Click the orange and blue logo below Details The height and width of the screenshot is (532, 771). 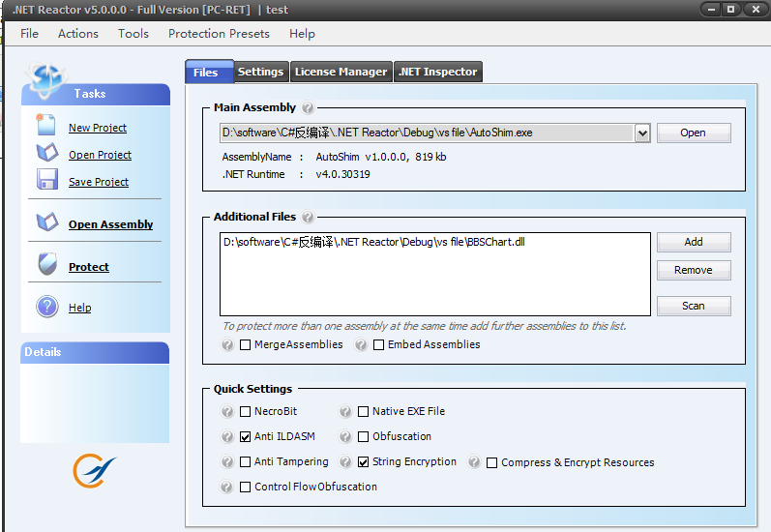(x=95, y=470)
